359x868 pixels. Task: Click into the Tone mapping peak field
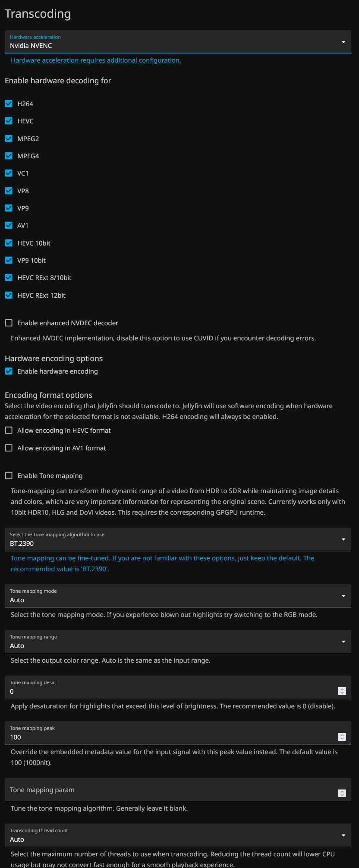(173, 737)
